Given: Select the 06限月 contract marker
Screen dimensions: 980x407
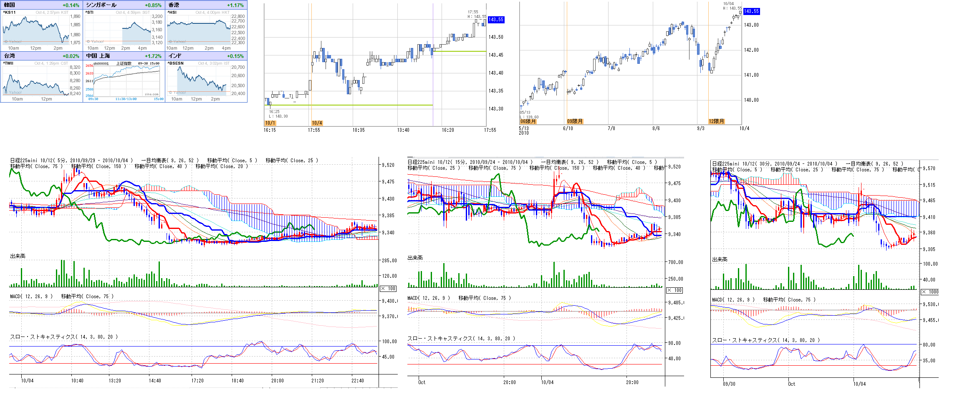Looking at the screenshot, I should (528, 121).
